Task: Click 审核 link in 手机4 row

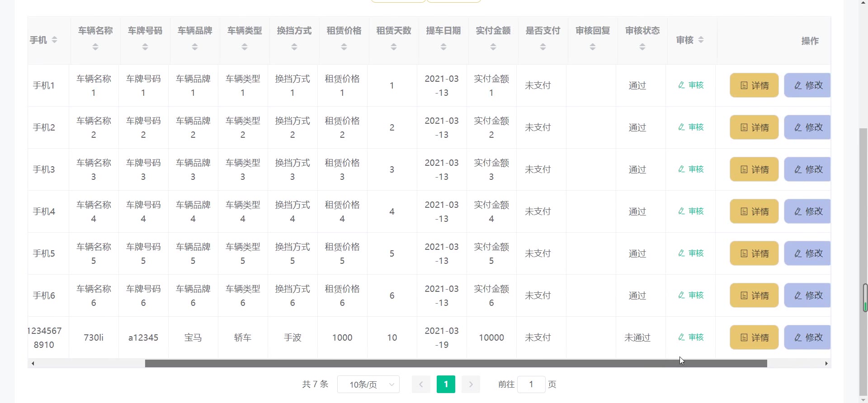Action: click(x=691, y=211)
